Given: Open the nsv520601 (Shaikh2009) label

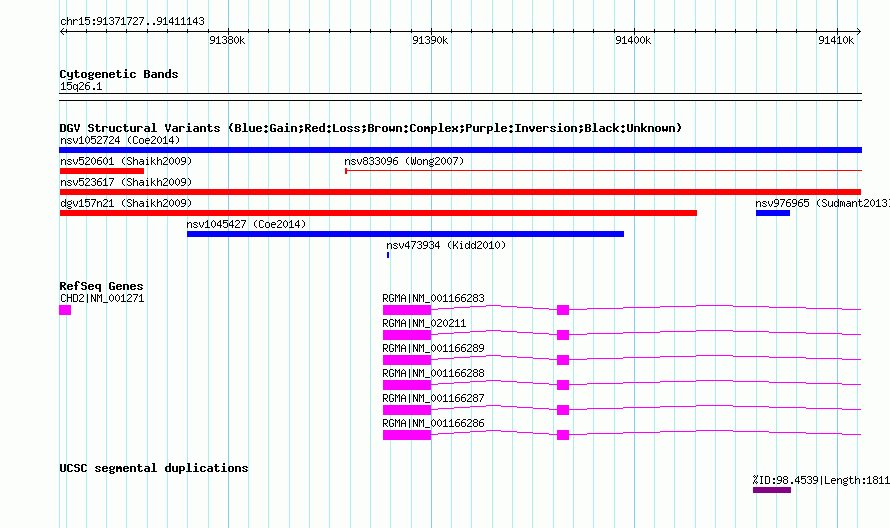Looking at the screenshot, I should (x=126, y=161).
